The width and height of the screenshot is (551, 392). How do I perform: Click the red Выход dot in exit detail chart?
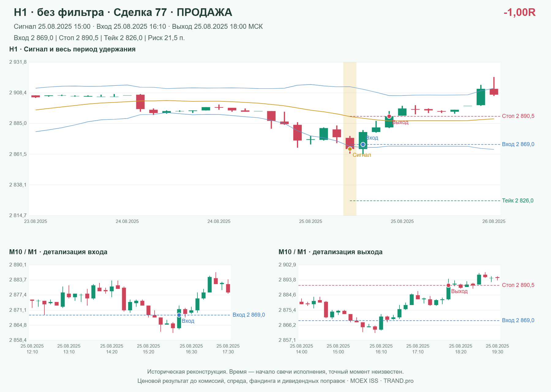click(x=448, y=285)
